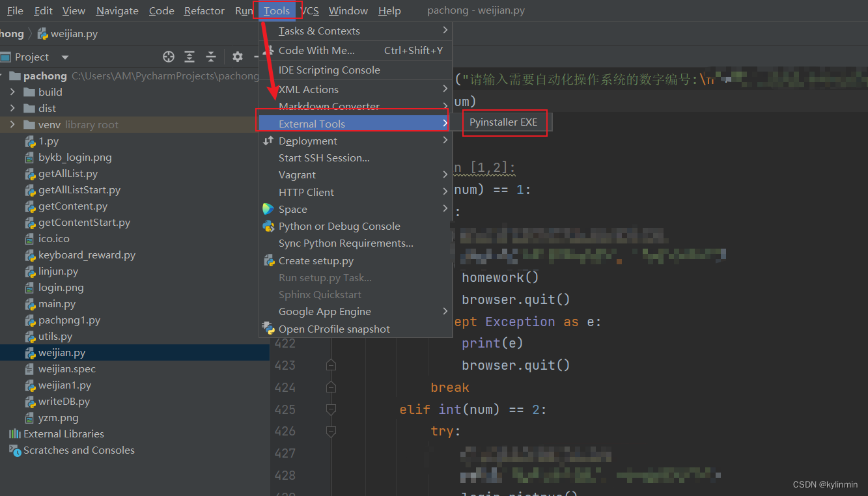868x496 pixels.
Task: Launch IDE Scripting Console
Action: point(356,70)
